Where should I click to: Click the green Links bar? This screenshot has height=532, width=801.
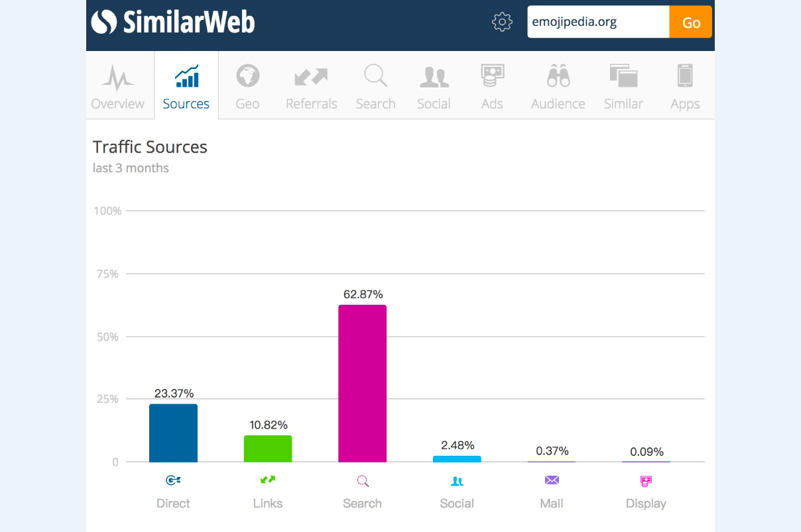click(x=268, y=449)
